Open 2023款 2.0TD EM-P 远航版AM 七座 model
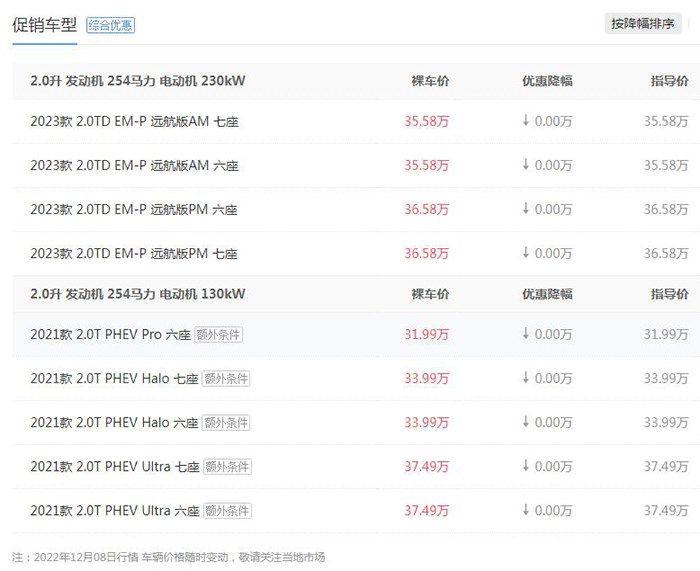The width and height of the screenshot is (700, 571). (134, 121)
